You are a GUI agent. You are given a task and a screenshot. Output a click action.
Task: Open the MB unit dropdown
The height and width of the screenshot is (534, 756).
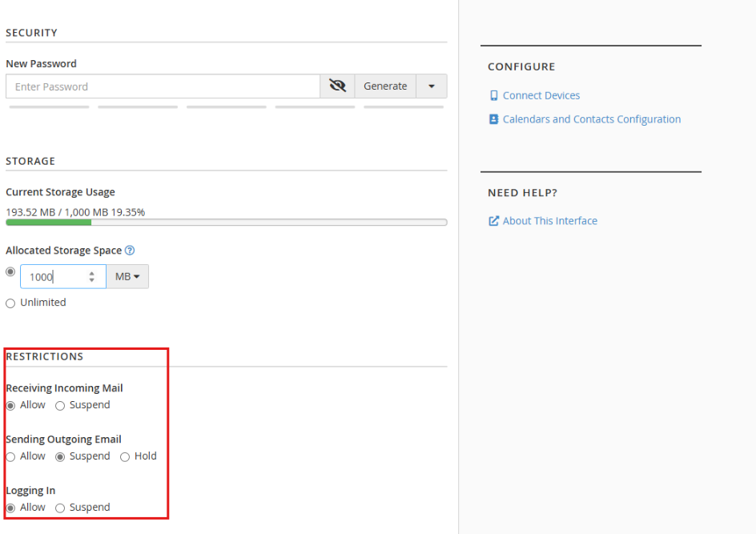[127, 277]
